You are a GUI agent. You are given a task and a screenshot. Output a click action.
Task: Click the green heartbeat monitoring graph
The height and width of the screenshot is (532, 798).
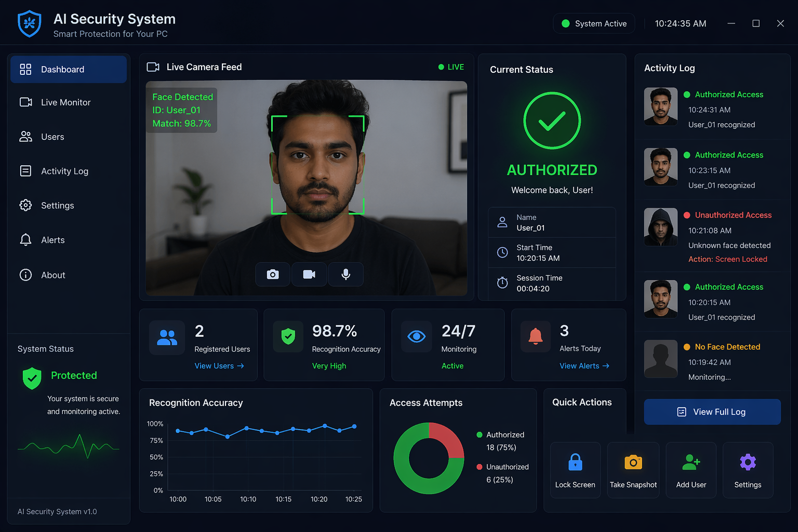click(69, 447)
